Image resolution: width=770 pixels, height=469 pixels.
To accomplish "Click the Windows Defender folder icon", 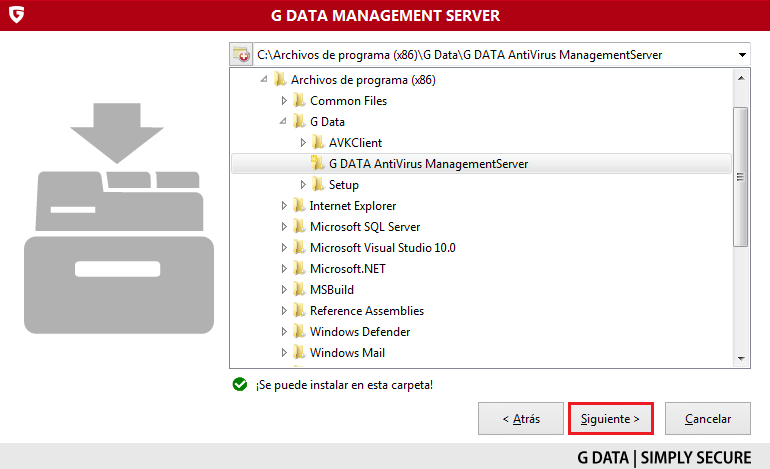I will coord(299,332).
